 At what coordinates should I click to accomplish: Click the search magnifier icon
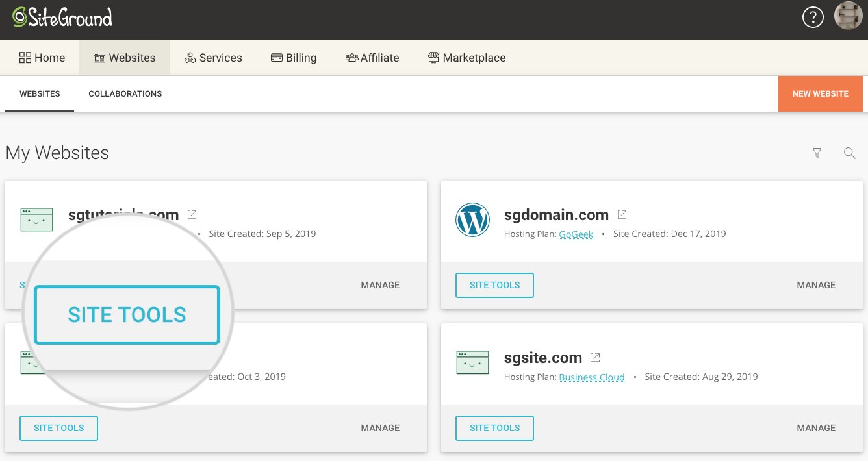tap(849, 153)
